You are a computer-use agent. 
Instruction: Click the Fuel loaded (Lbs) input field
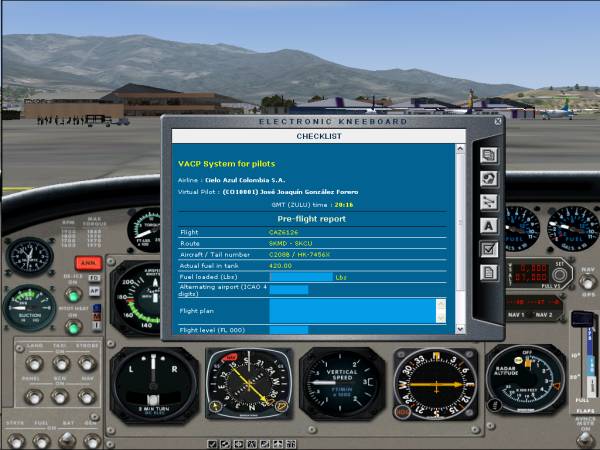click(301, 277)
